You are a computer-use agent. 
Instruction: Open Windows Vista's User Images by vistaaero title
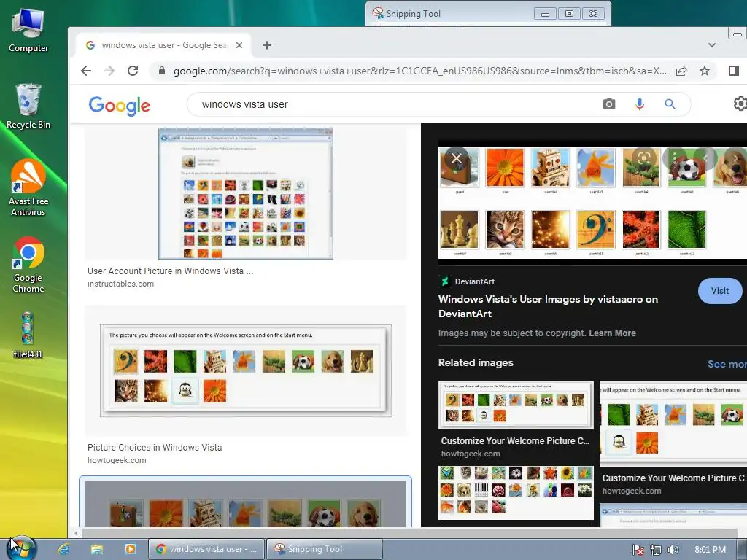click(548, 306)
